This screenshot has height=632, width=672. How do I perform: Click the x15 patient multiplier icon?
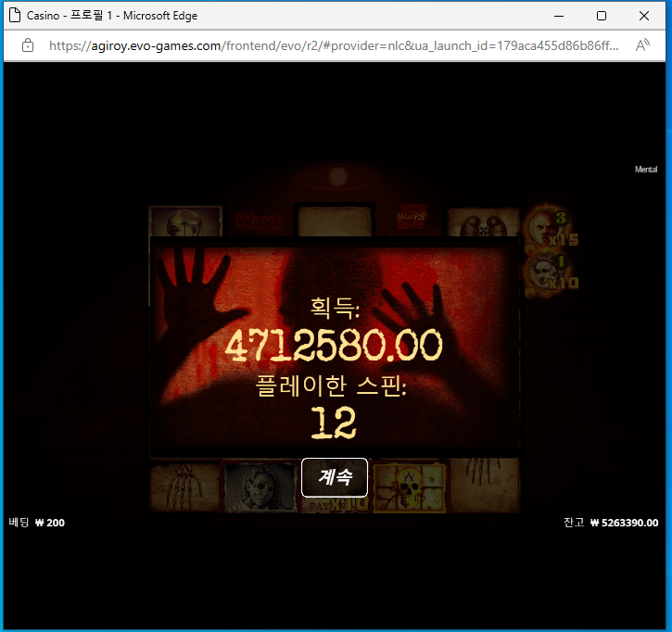pos(552,226)
